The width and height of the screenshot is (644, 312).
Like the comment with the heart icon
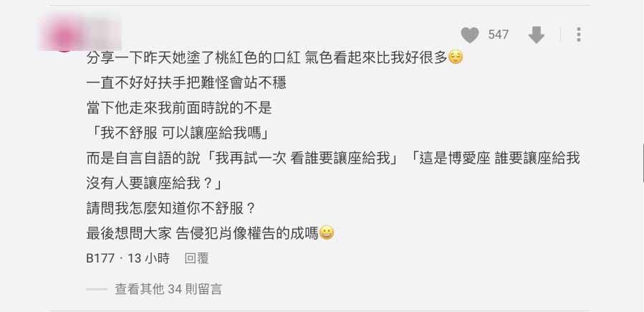(470, 35)
